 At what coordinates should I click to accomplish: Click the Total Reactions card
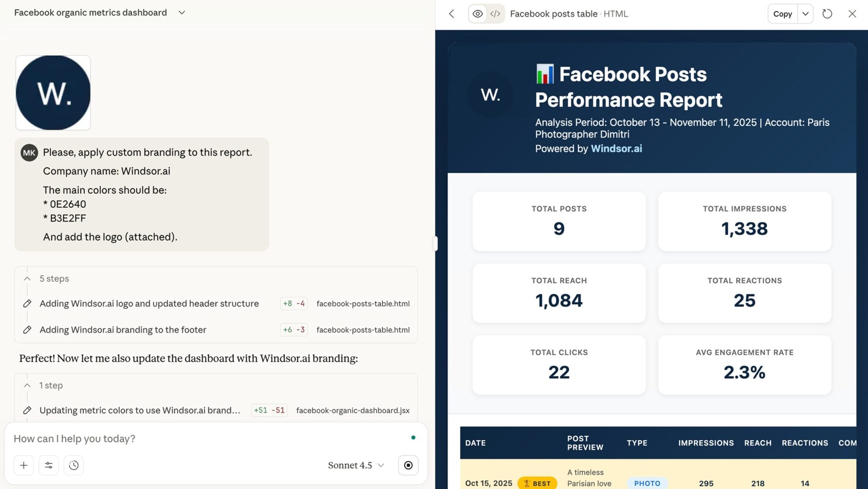744,293
